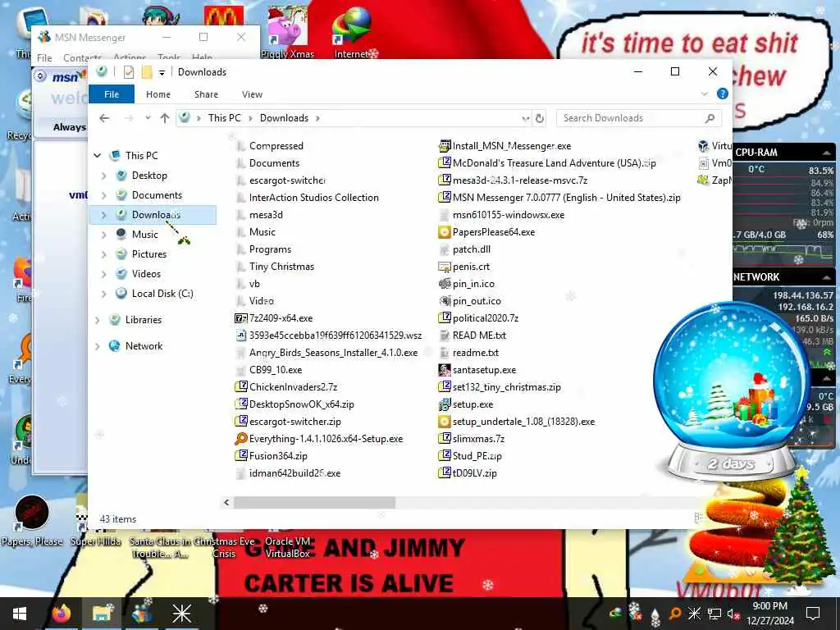The height and width of the screenshot is (630, 840).
Task: Switch to the View ribbon tab
Action: pyautogui.click(x=252, y=94)
